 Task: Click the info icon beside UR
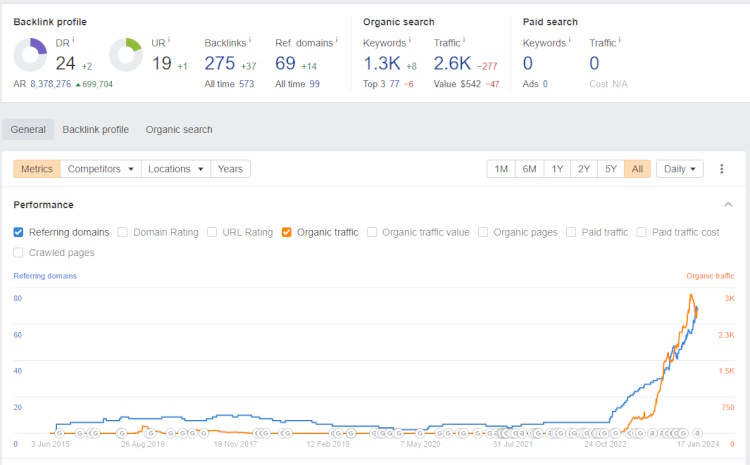170,41
